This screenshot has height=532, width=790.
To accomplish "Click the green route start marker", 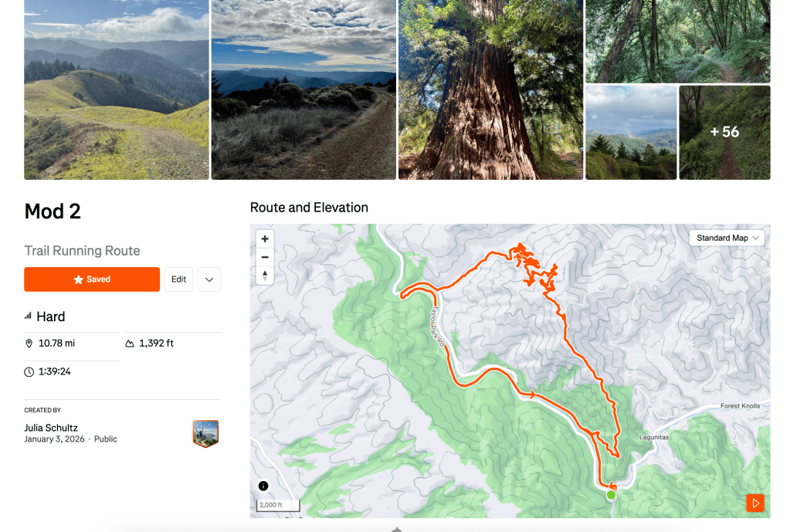I will [x=611, y=495].
